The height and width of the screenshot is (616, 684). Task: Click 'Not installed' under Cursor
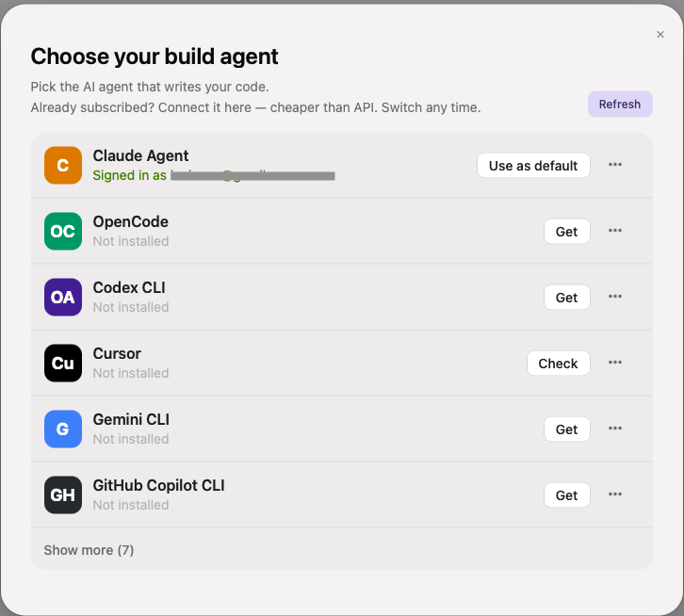131,373
